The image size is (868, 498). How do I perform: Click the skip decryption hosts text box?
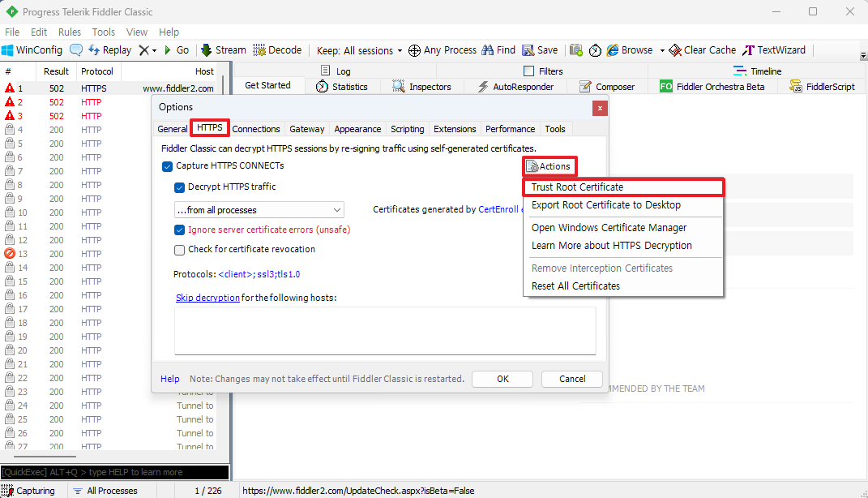tap(385, 331)
